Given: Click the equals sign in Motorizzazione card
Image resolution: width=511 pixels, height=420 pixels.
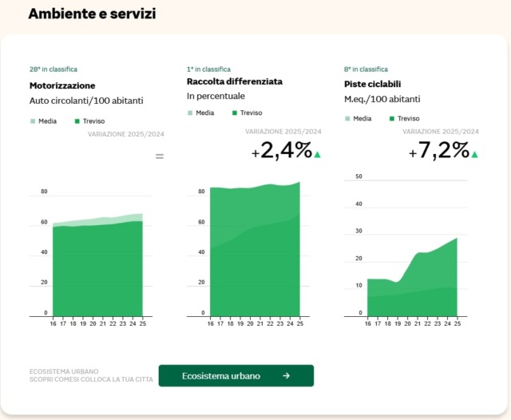Looking at the screenshot, I should pos(159,157).
